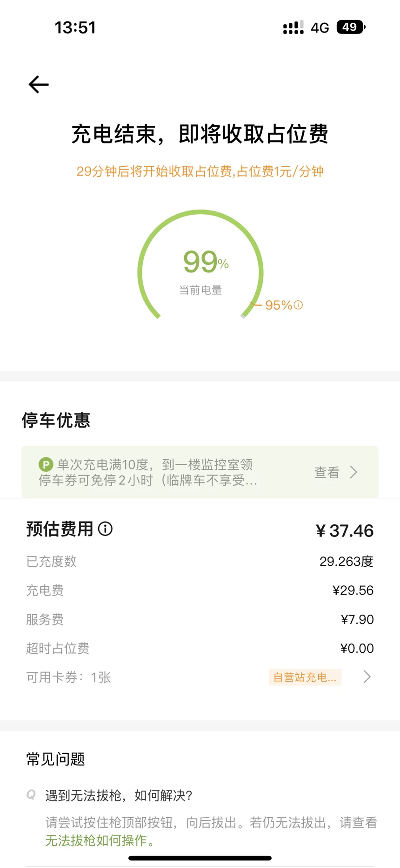The image size is (400, 868).
Task: Expand chevron beside 查看
Action: click(353, 472)
